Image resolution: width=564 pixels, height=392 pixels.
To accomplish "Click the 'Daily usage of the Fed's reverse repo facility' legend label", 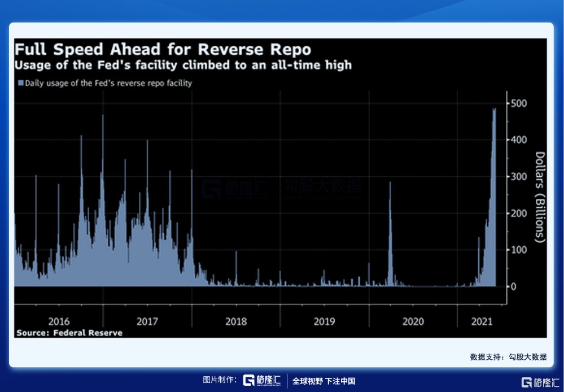I will [x=108, y=83].
